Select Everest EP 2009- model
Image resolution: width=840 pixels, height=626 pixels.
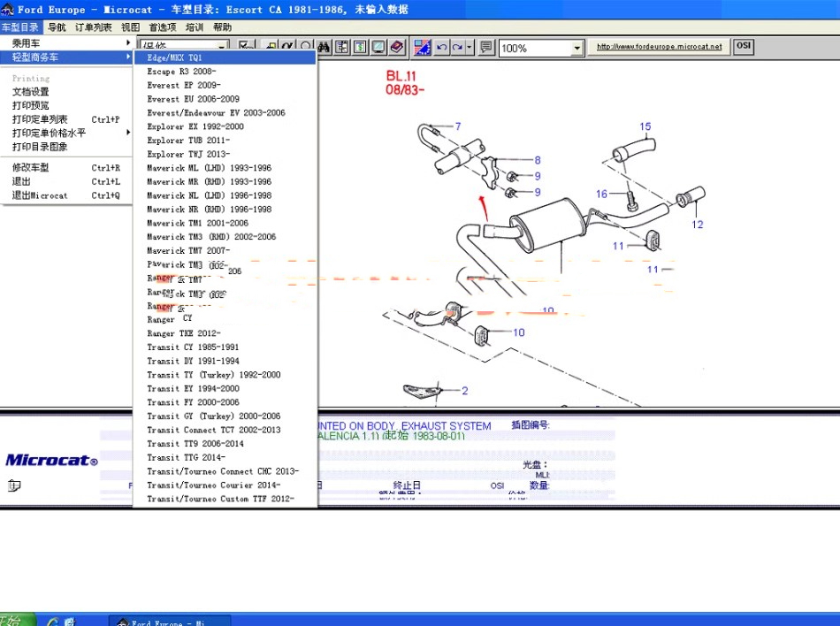(225, 85)
